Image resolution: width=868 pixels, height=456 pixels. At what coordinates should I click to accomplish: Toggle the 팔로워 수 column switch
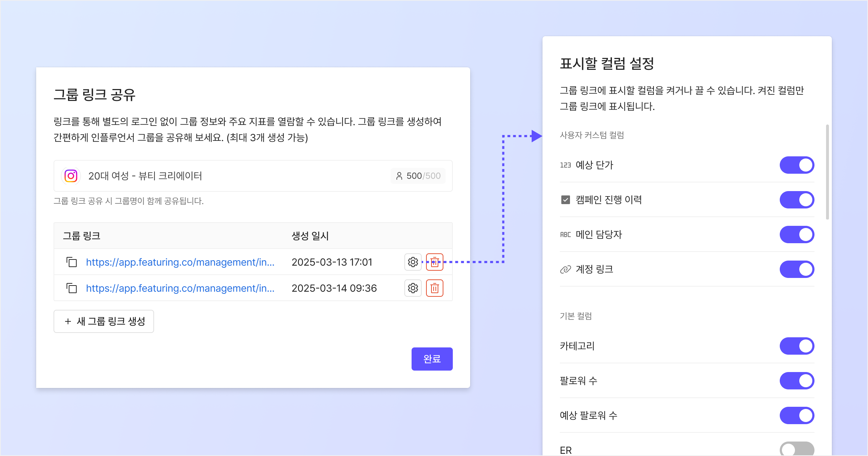point(796,381)
